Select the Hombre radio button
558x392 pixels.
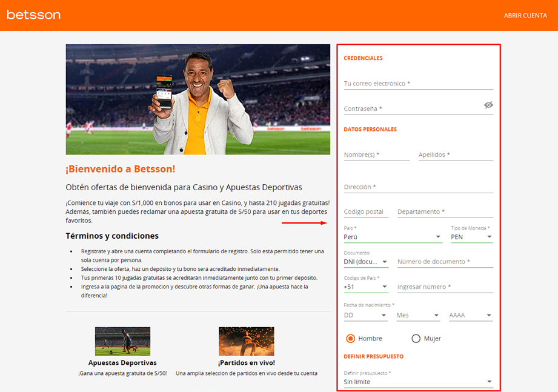350,339
